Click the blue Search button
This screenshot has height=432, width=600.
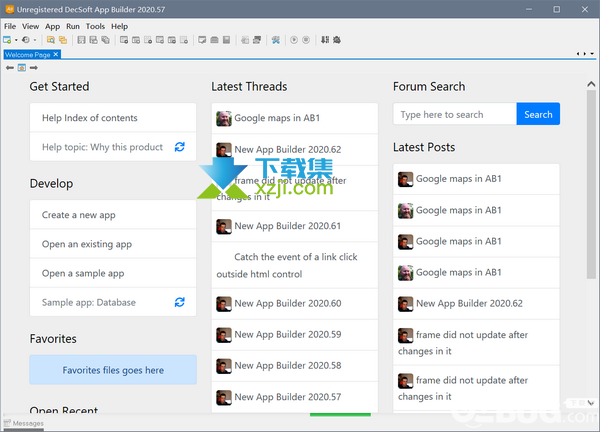(538, 114)
